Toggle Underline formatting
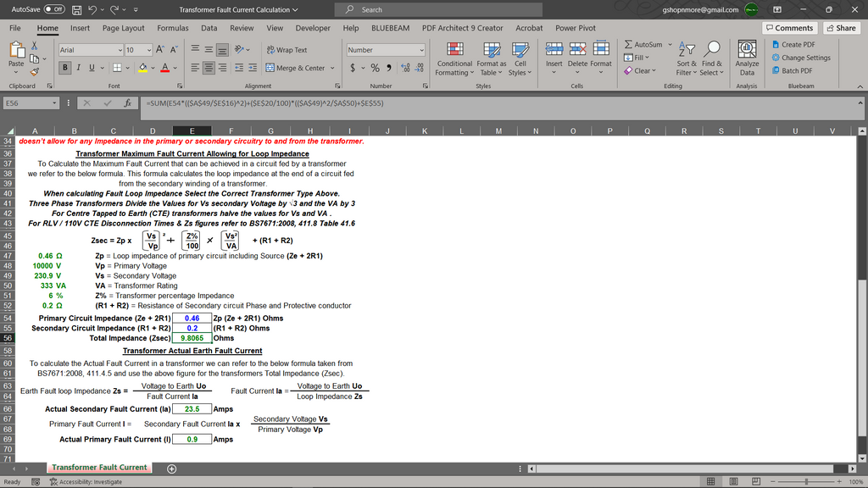This screenshot has width=868, height=488. (92, 68)
